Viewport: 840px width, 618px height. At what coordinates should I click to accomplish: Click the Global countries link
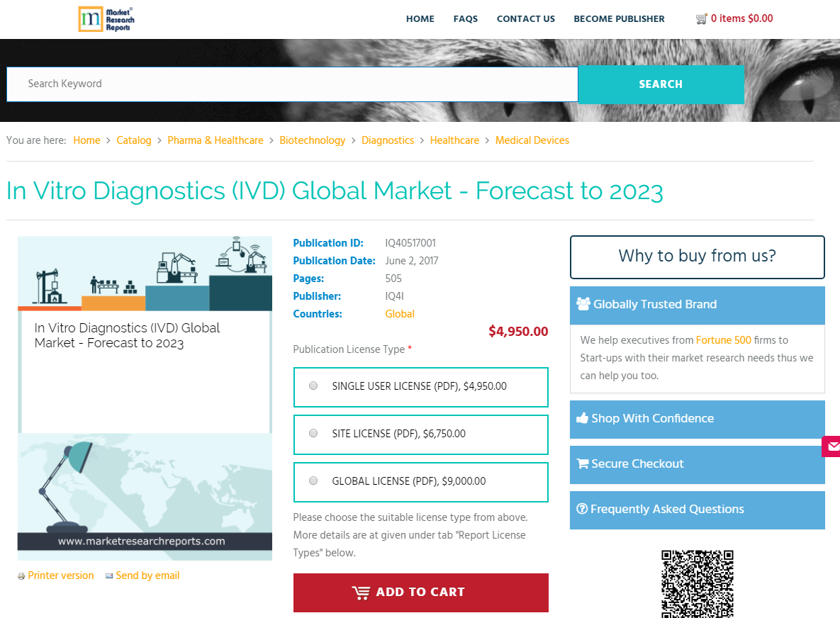coord(400,313)
